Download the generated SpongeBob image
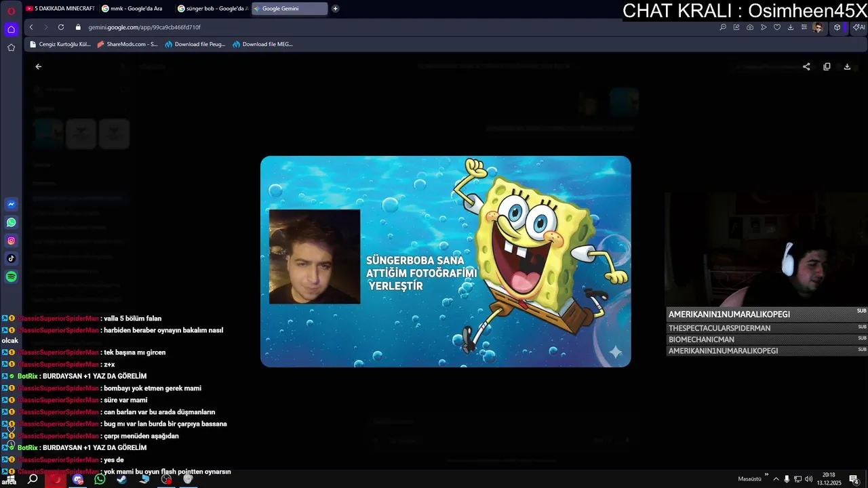Image resolution: width=868 pixels, height=488 pixels. coord(847,66)
